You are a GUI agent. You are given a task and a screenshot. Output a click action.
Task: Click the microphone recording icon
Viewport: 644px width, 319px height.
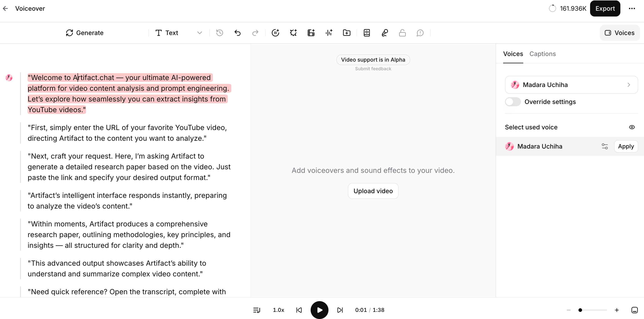tap(384, 33)
